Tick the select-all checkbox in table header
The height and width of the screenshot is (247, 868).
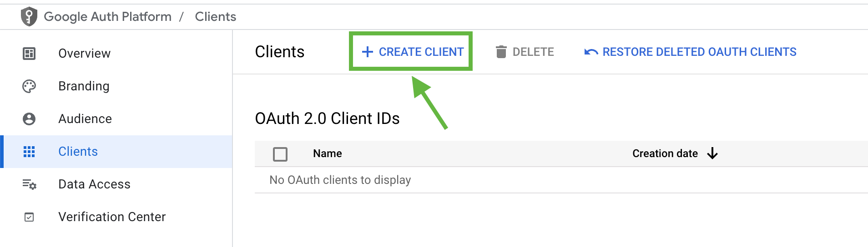point(280,154)
